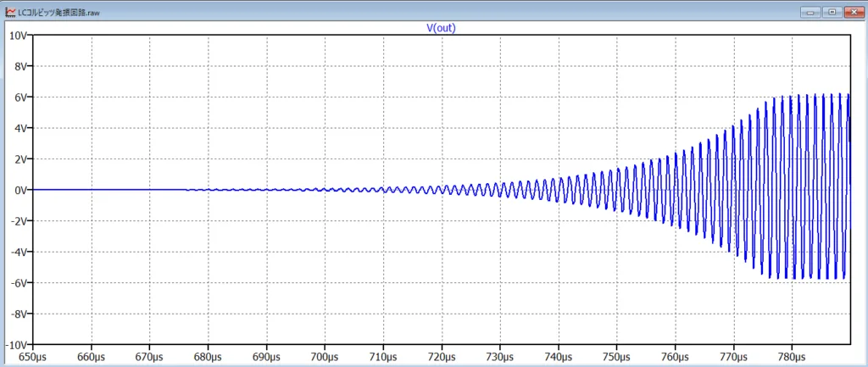
Task: Click the 680µs time axis label
Action: pos(208,357)
